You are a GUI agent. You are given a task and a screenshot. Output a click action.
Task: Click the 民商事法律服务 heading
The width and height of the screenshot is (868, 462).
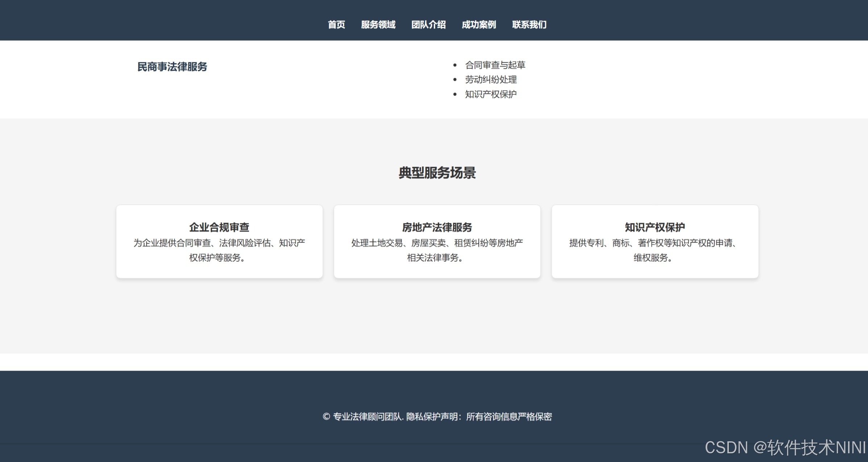click(x=172, y=67)
